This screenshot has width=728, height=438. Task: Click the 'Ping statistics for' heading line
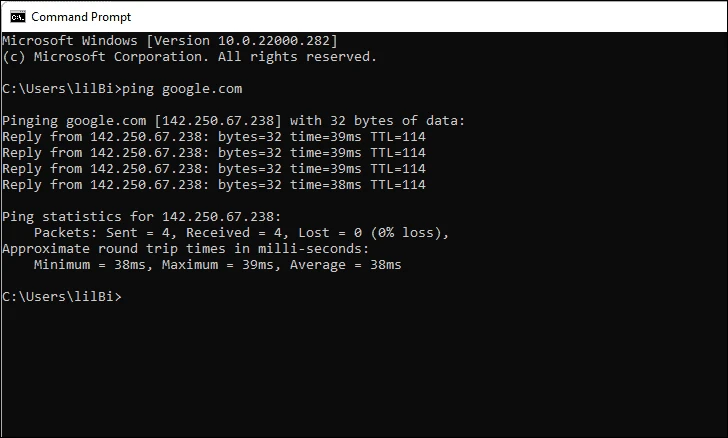[142, 217]
